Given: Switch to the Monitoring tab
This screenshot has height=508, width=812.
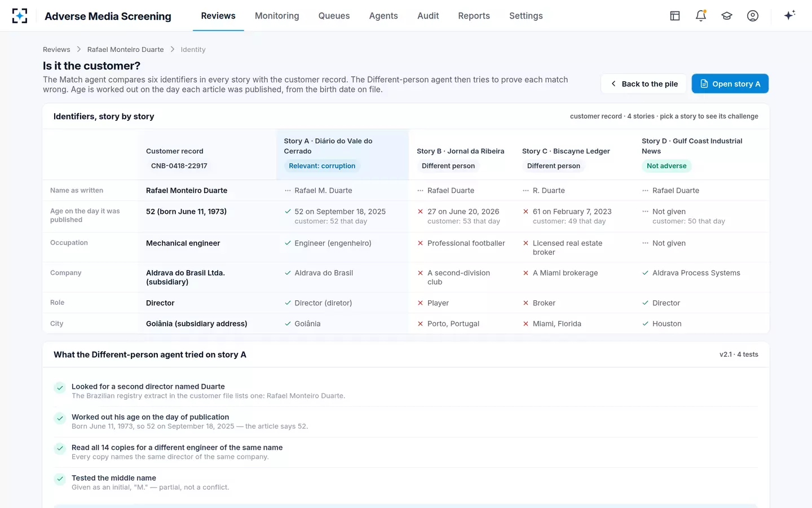Looking at the screenshot, I should tap(277, 16).
